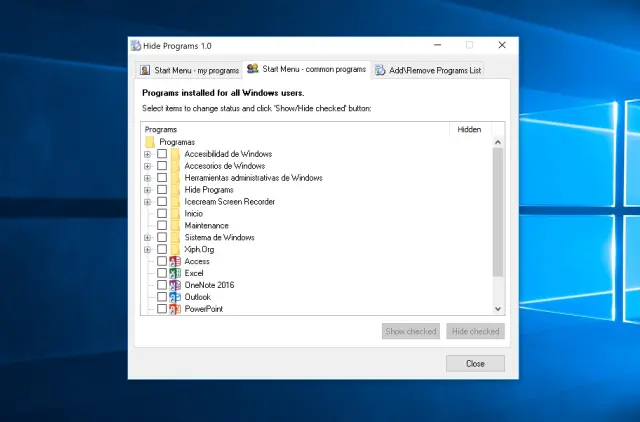
Task: Click the Outlook application icon
Action: [x=175, y=297]
